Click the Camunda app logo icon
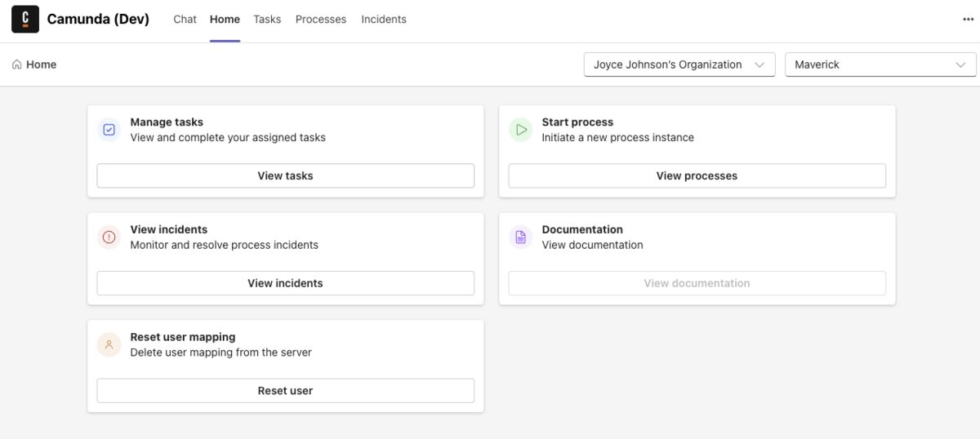Screen dimensions: 980x439 pyautogui.click(x=25, y=20)
